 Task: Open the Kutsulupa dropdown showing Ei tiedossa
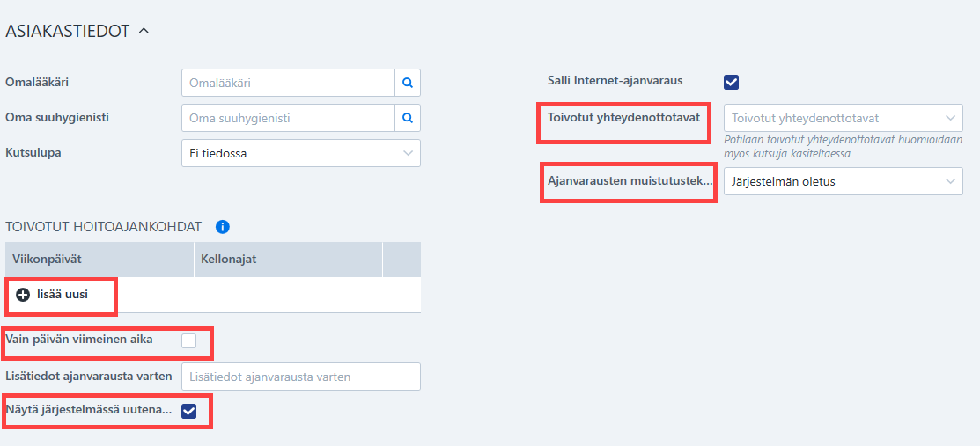tap(301, 153)
